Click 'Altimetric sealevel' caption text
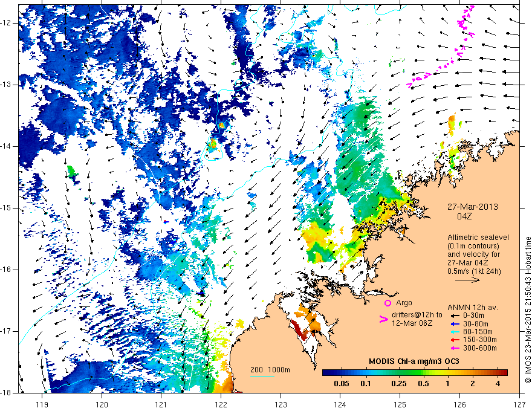Image resolution: width=532 pixels, height=411 pixels. [478, 238]
